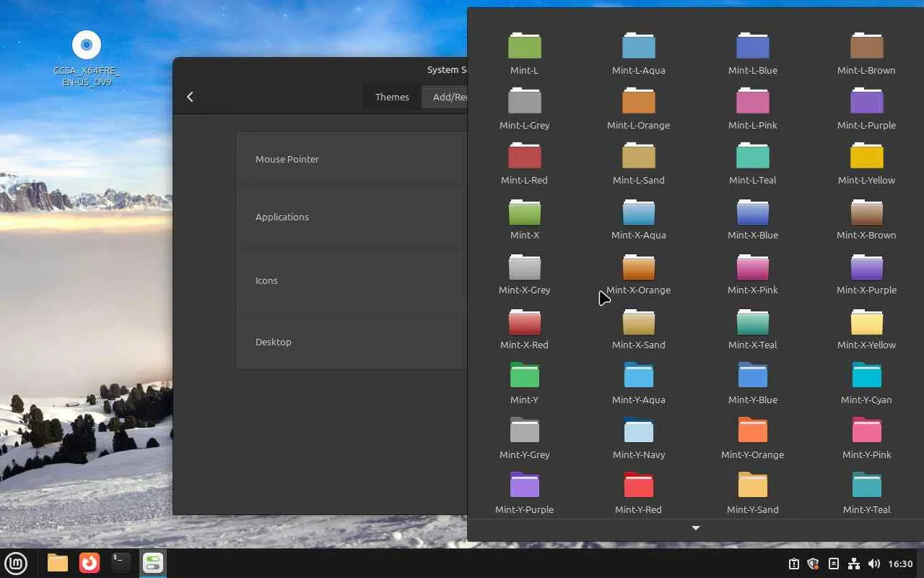
Task: Apply the Mint-X-Yellow icon theme
Action: (x=866, y=328)
